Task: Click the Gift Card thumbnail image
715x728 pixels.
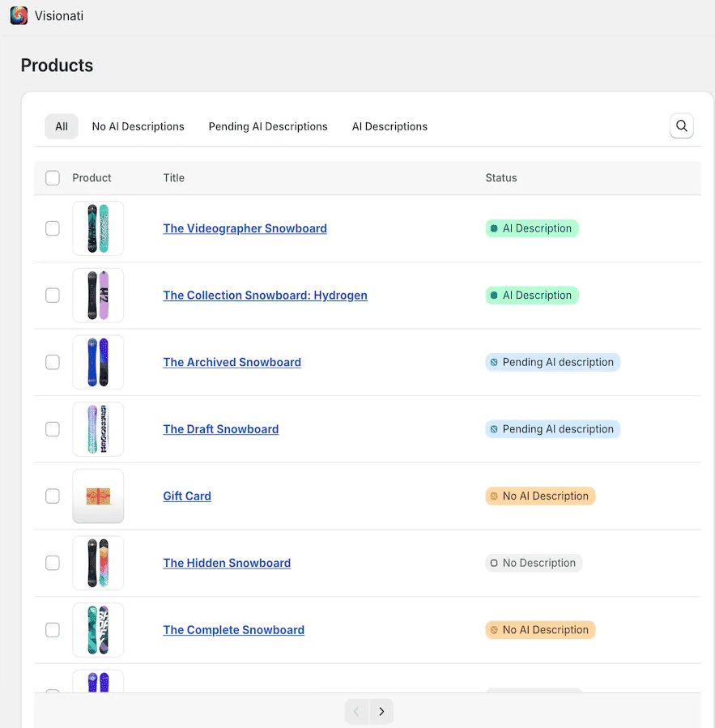Action: coord(98,496)
